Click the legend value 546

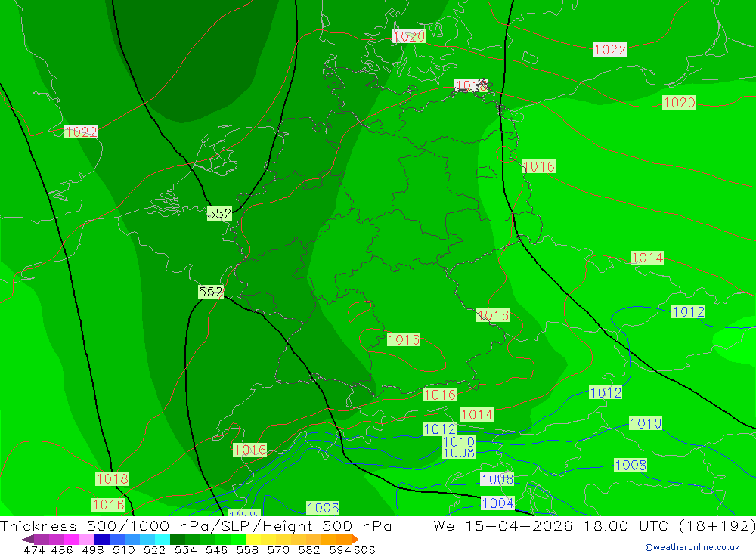point(216,549)
